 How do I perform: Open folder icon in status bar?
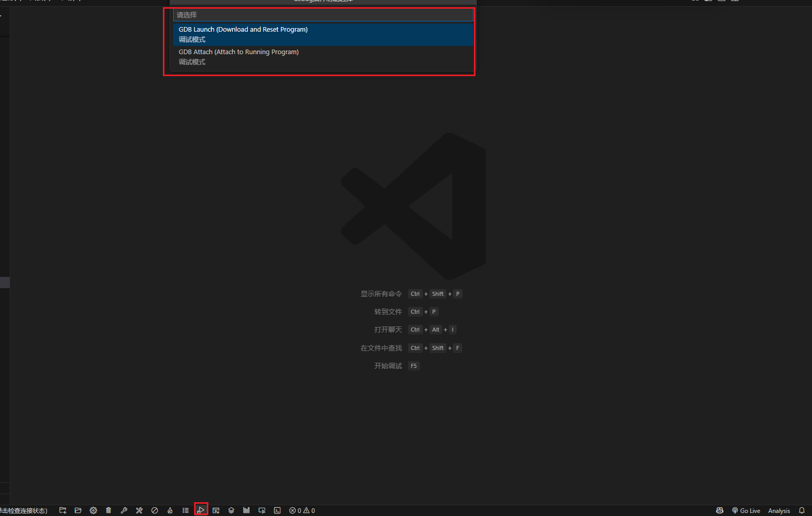click(x=78, y=510)
